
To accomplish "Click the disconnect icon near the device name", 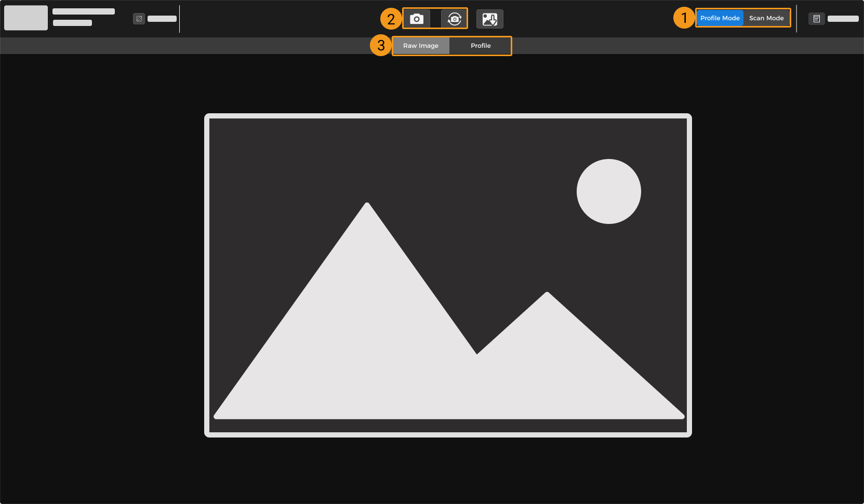I will coord(139,19).
